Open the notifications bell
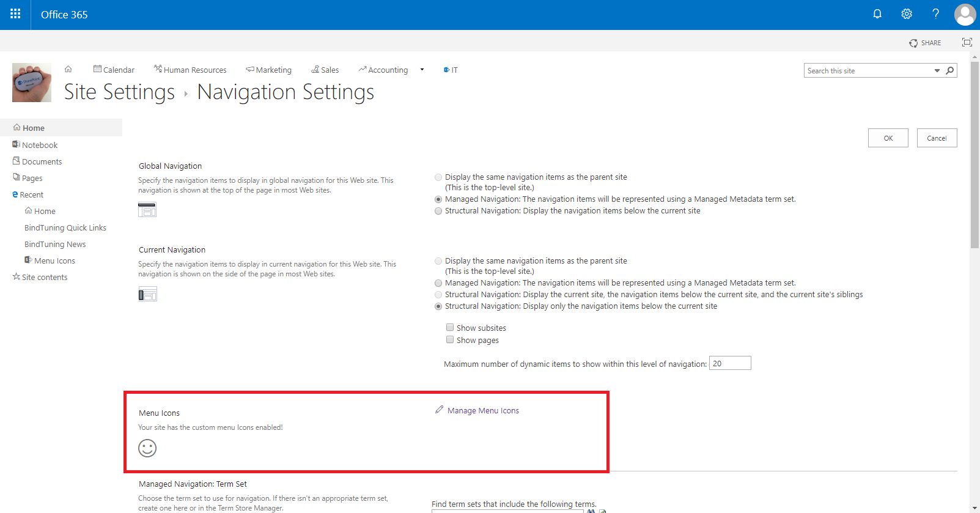Viewport: 980px width, 513px height. click(x=877, y=14)
